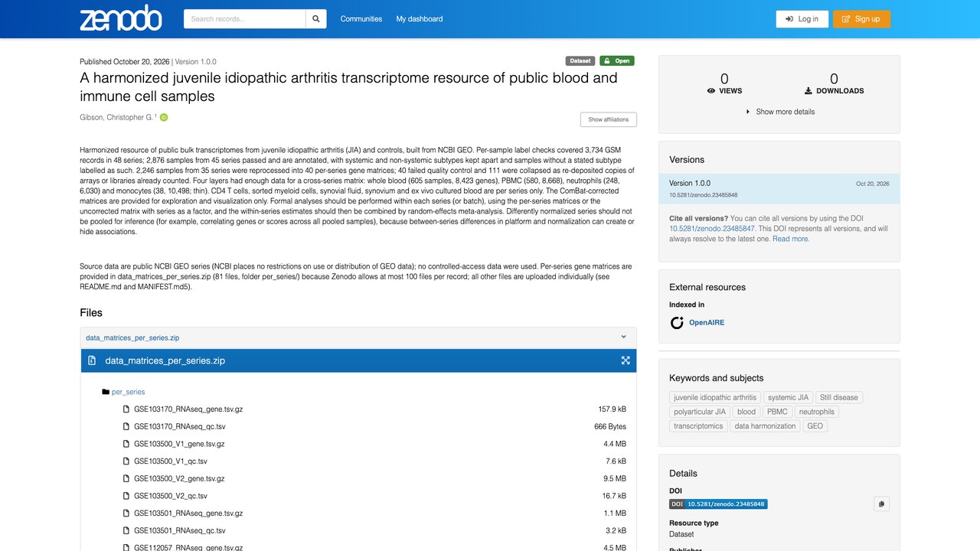The height and width of the screenshot is (551, 980).
Task: Click the Sign up button
Action: (861, 19)
